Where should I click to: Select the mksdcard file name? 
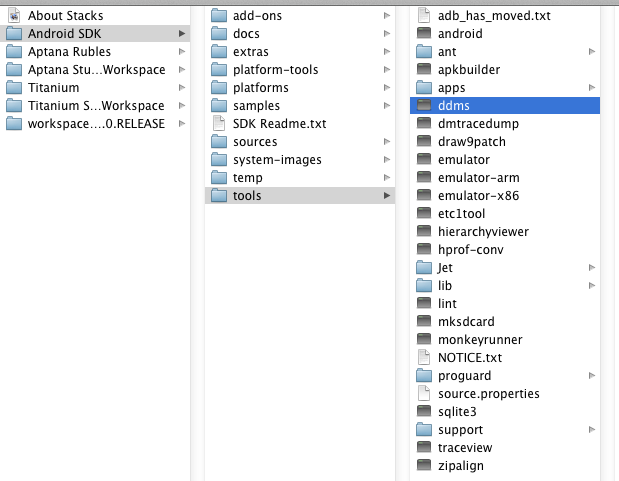(x=466, y=322)
